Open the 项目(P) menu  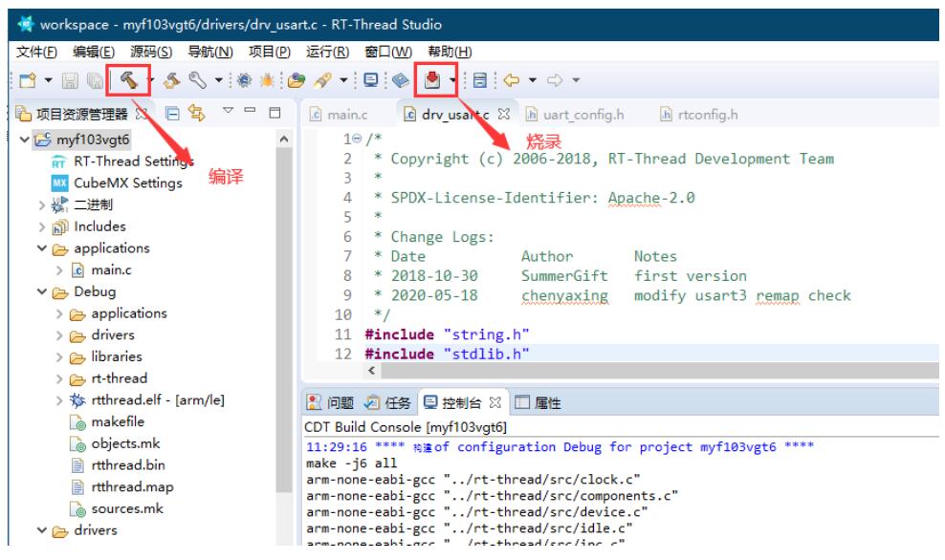(270, 52)
